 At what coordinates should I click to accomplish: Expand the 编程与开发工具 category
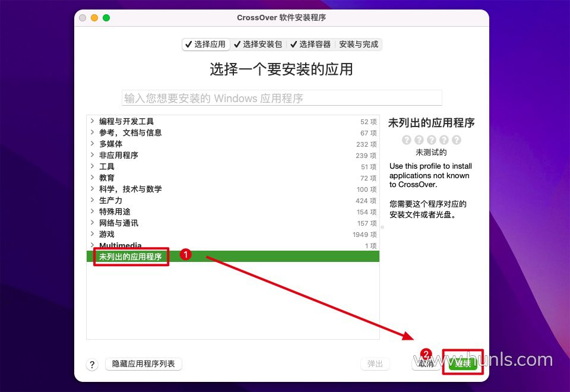point(93,121)
